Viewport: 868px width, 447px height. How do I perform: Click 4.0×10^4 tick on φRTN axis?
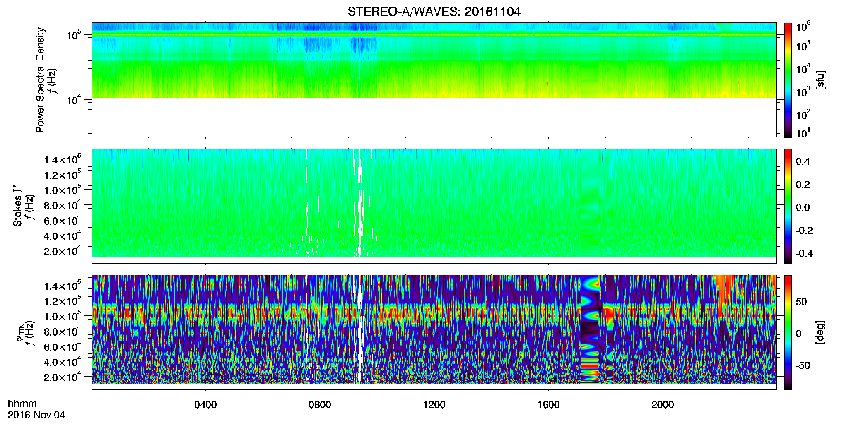[63, 362]
